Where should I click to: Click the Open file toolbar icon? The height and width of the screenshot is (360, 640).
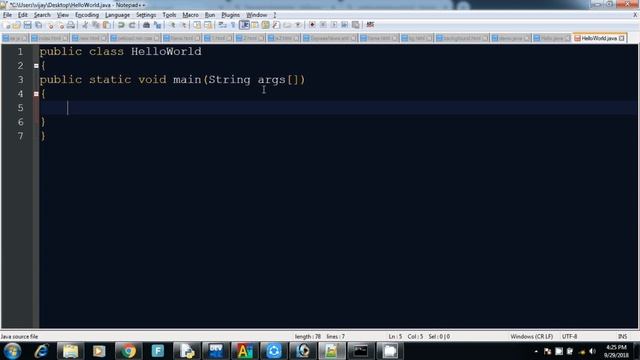(17, 25)
